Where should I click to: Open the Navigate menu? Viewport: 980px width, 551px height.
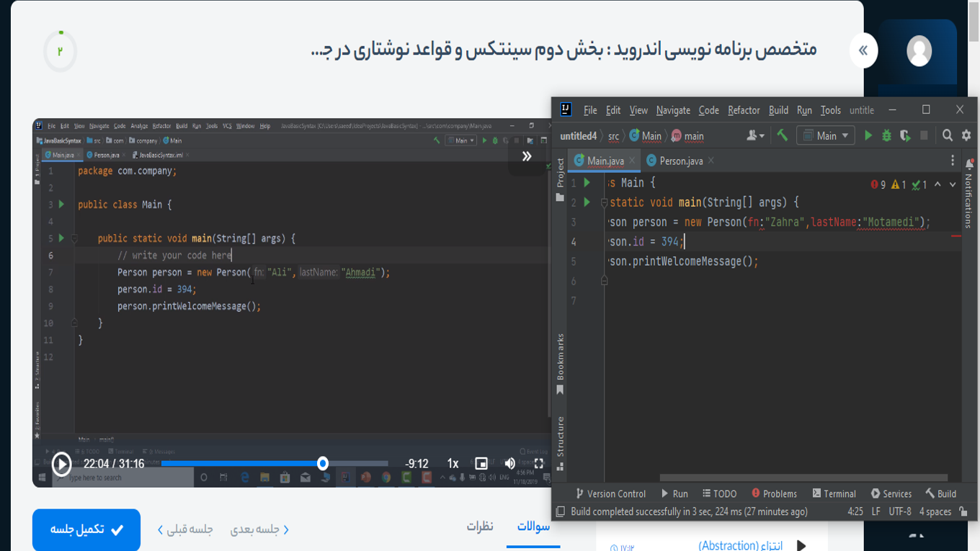(673, 110)
